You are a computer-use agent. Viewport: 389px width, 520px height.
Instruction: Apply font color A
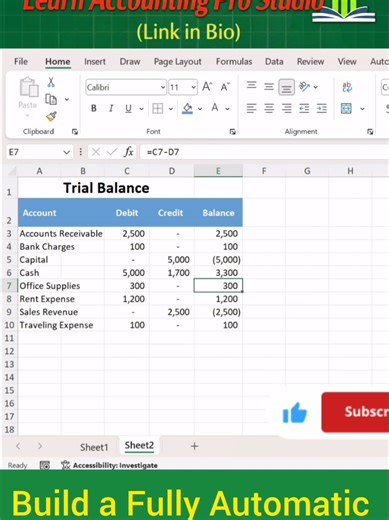click(215, 108)
